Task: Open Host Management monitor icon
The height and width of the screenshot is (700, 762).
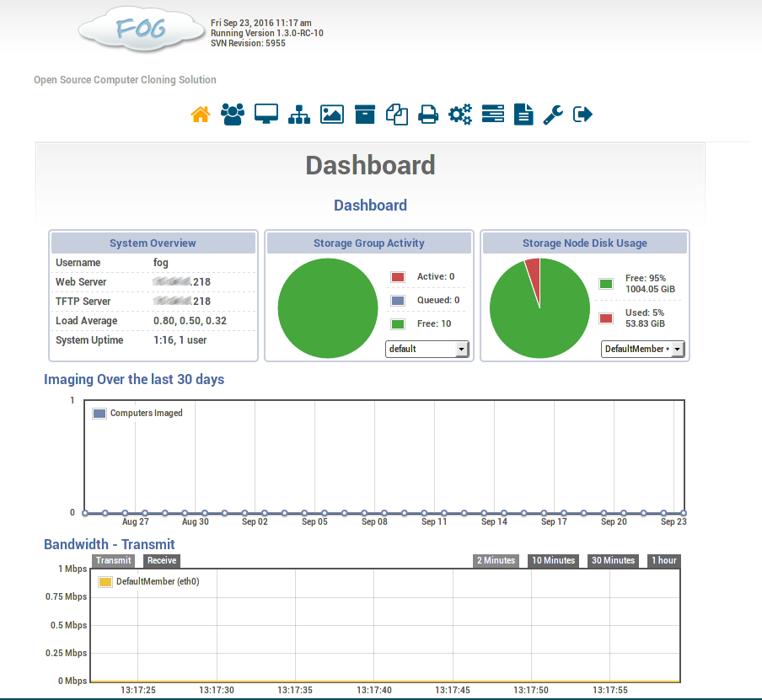Action: point(266,115)
